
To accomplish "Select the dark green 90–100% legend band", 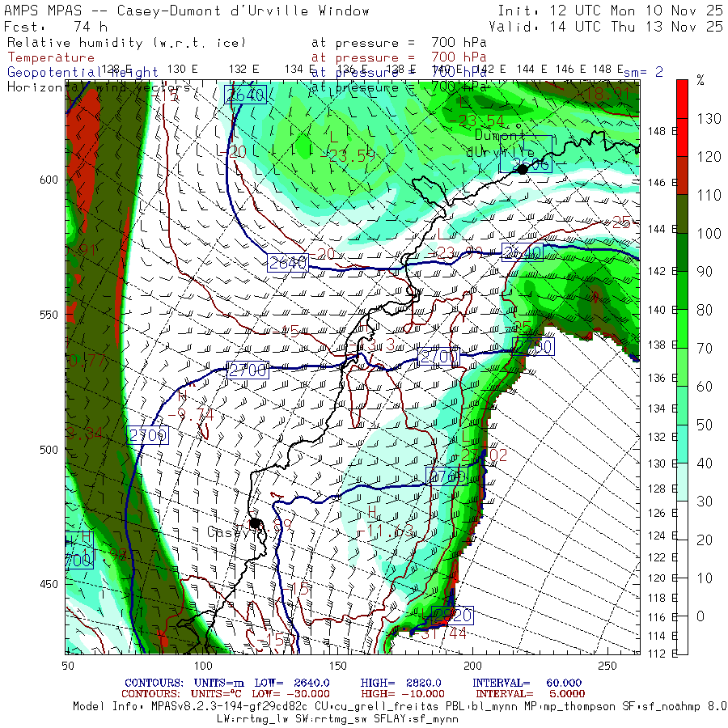I will click(x=682, y=252).
